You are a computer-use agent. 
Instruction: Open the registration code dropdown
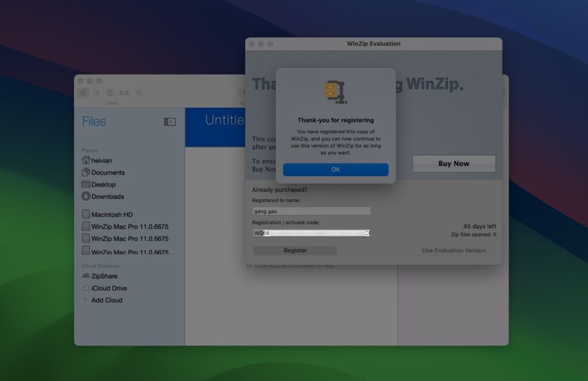point(368,232)
